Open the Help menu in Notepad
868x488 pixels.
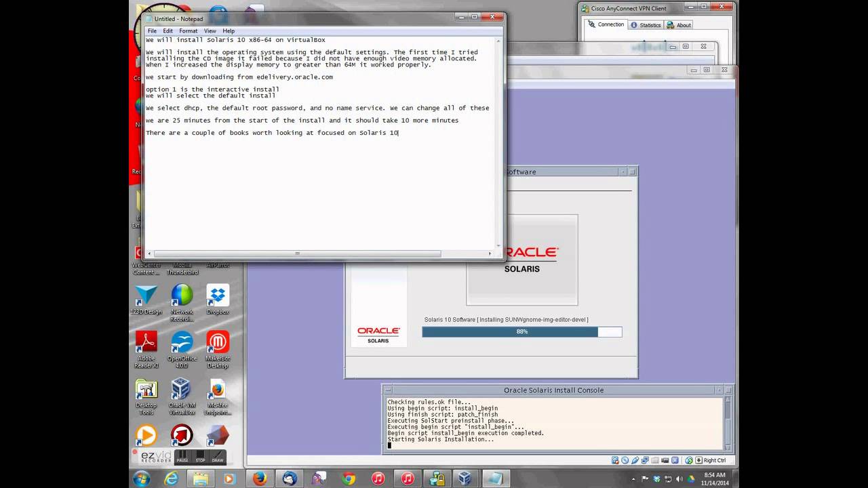(229, 31)
